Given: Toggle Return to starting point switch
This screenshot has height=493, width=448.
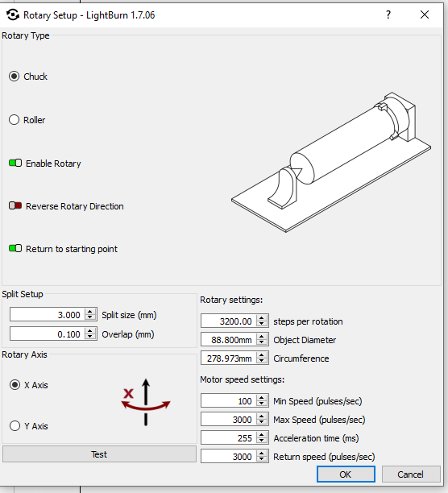Looking at the screenshot, I should tap(15, 249).
